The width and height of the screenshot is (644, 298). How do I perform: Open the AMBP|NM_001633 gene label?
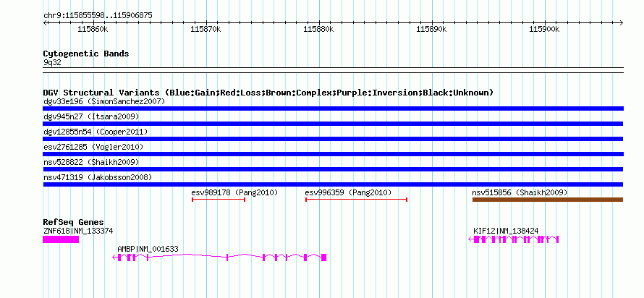(x=148, y=249)
